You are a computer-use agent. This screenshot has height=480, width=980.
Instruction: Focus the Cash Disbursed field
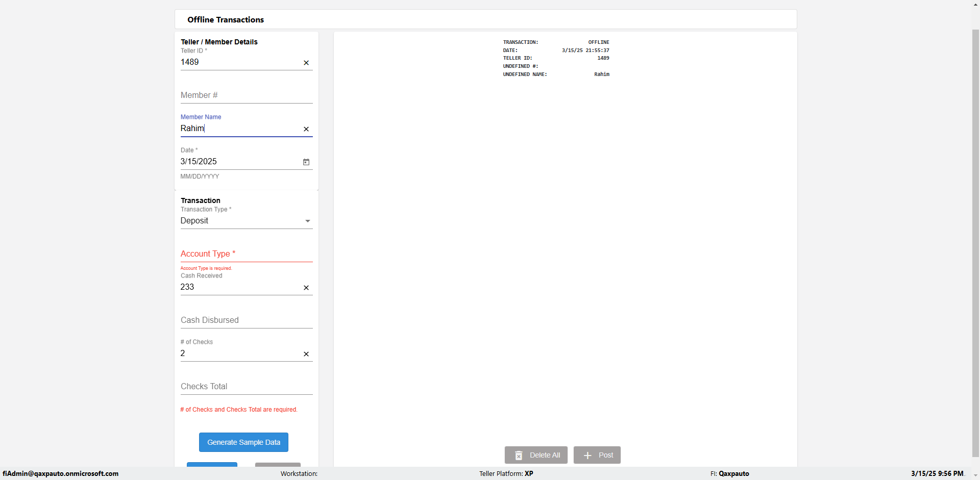(x=247, y=320)
